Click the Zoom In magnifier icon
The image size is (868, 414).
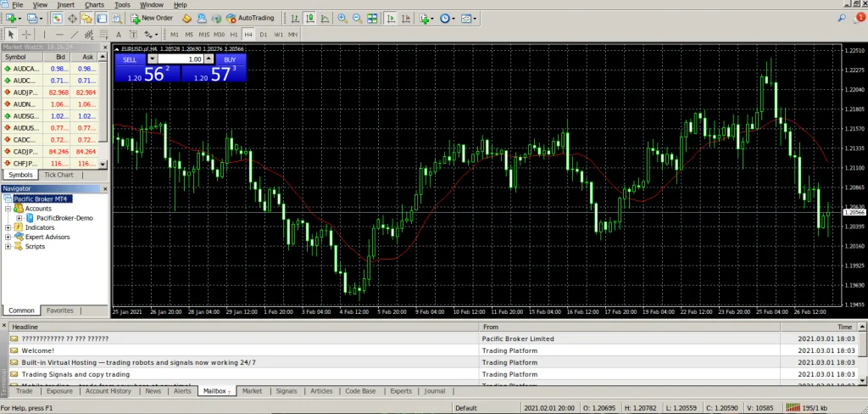[x=342, y=19]
